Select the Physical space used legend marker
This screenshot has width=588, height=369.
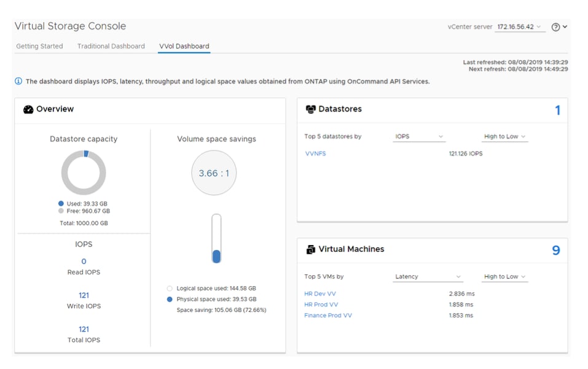[x=170, y=300]
